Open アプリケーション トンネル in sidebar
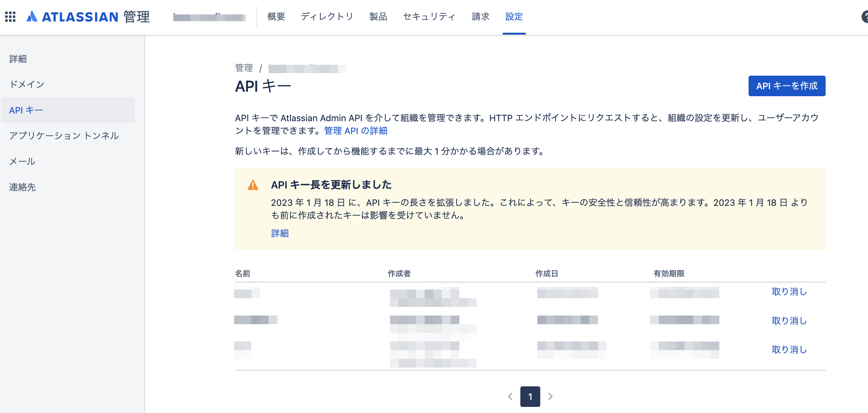This screenshot has height=413, width=868. 64,136
